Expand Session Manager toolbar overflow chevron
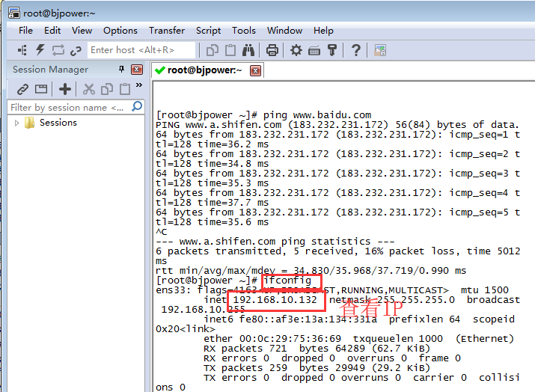This screenshot has width=535, height=392. pos(139,86)
